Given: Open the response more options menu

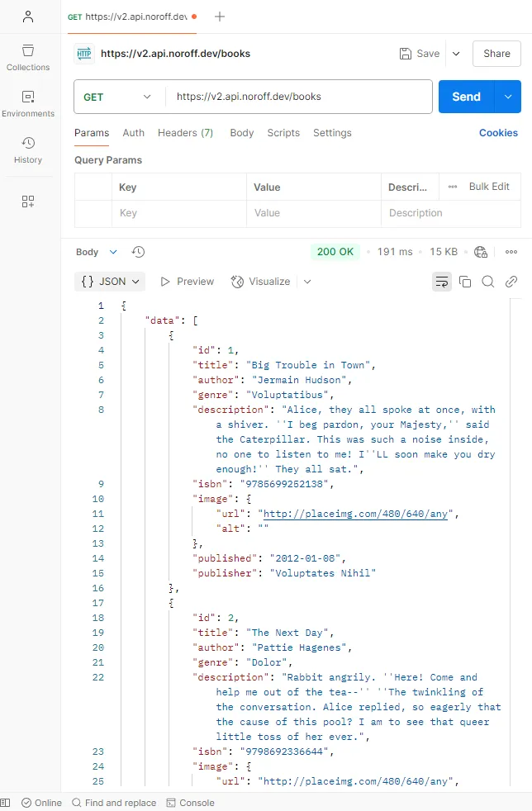Looking at the screenshot, I should 511,252.
